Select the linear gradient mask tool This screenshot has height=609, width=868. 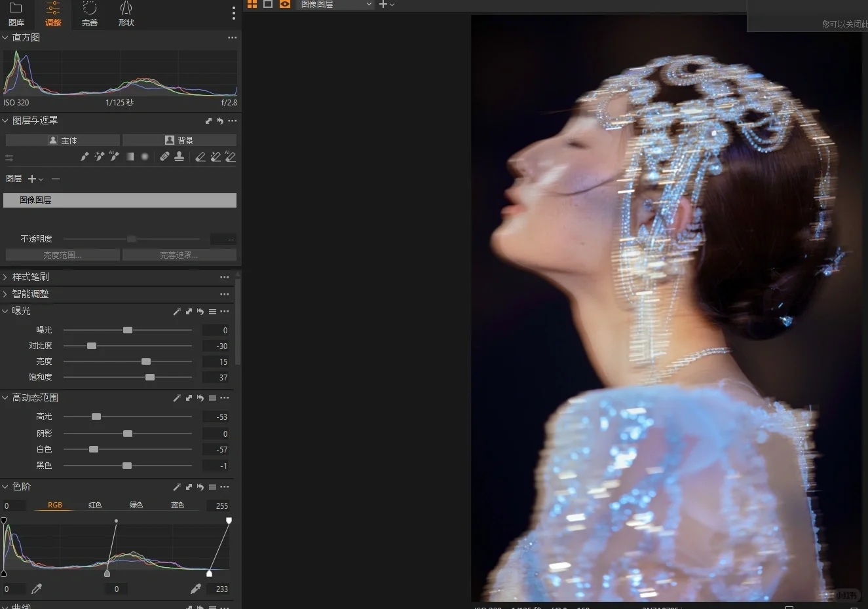point(130,157)
